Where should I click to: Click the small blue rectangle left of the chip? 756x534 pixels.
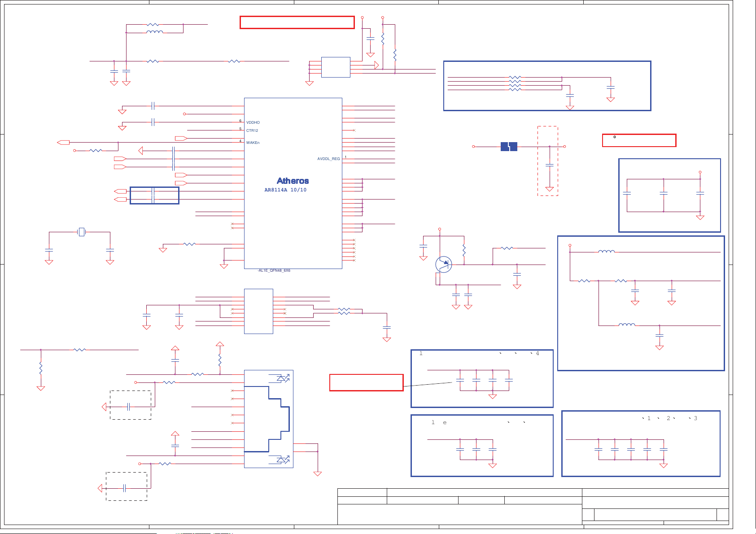154,195
